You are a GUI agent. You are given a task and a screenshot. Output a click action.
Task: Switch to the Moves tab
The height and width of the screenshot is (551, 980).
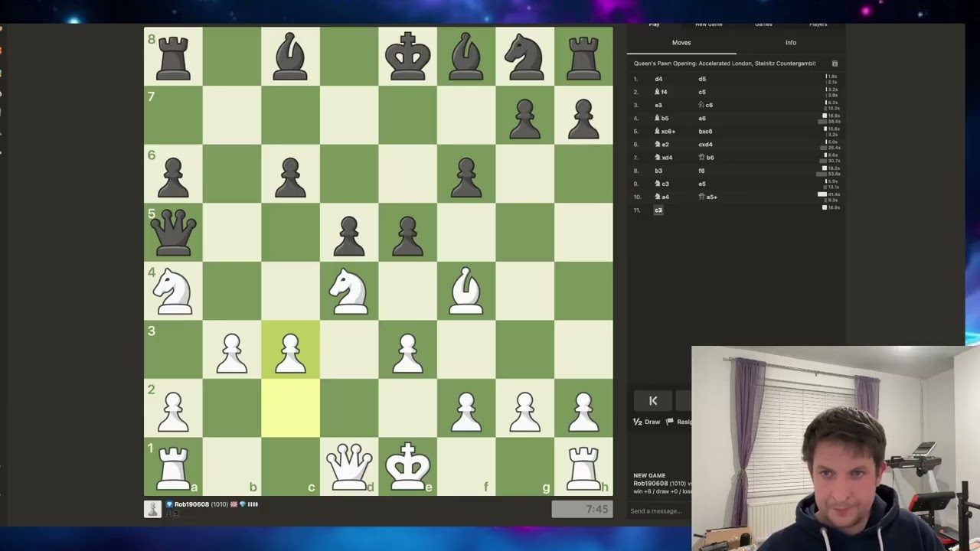point(681,43)
